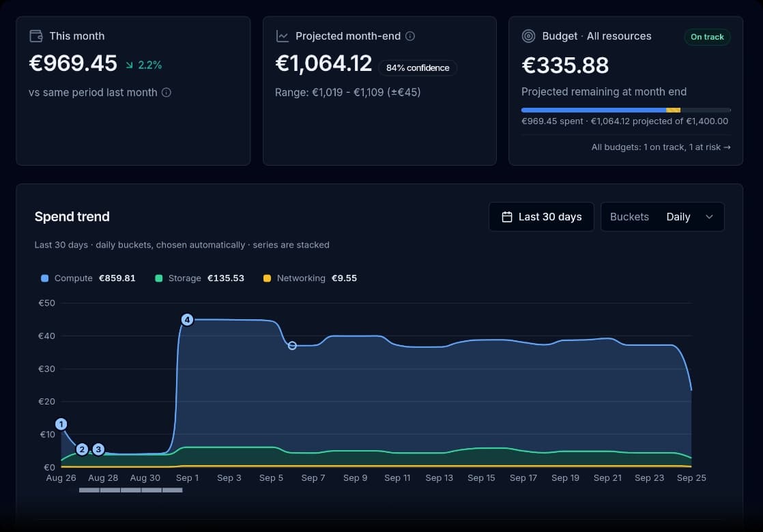Toggle the Networking series in the legend
Image resolution: width=763 pixels, height=532 pixels.
click(310, 278)
